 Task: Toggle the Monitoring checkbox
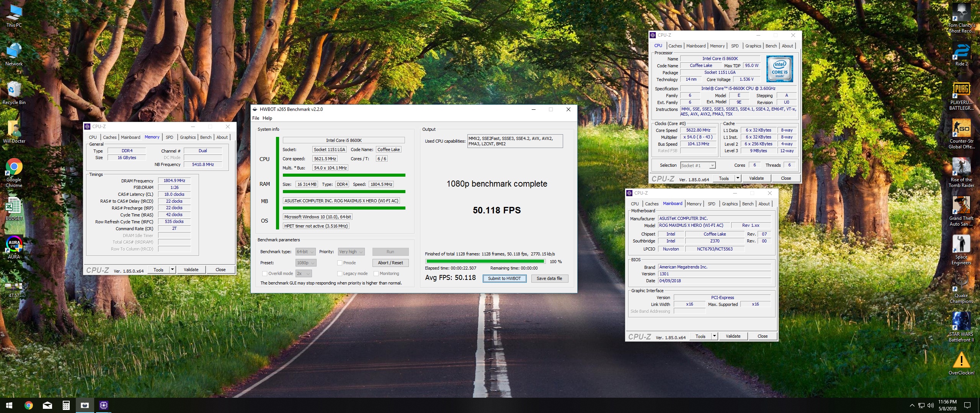376,273
